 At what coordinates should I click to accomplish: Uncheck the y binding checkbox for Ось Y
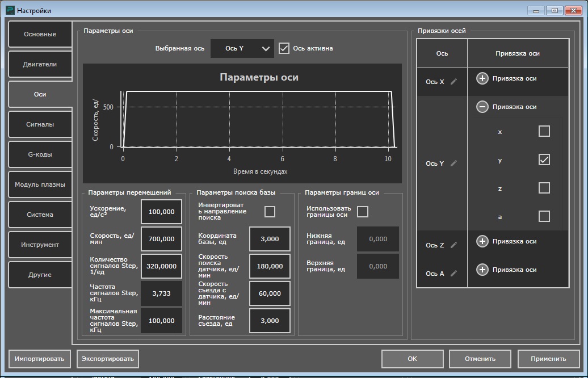click(x=544, y=159)
